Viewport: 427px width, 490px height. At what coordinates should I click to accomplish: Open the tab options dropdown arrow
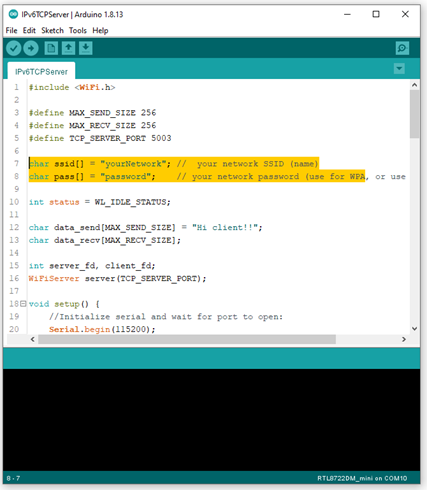click(399, 69)
